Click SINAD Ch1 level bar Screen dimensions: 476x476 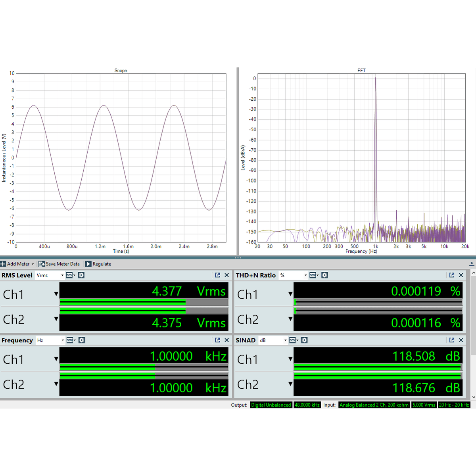click(378, 367)
